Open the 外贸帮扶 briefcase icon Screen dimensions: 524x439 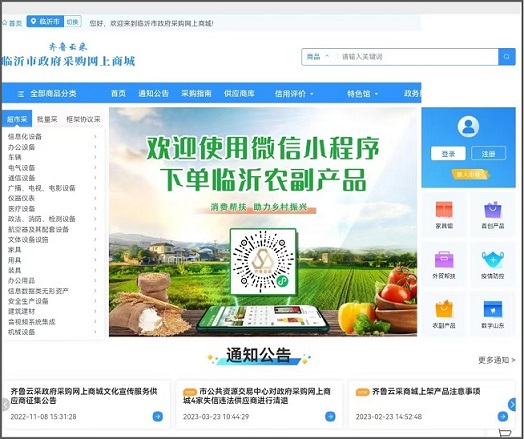click(x=444, y=260)
